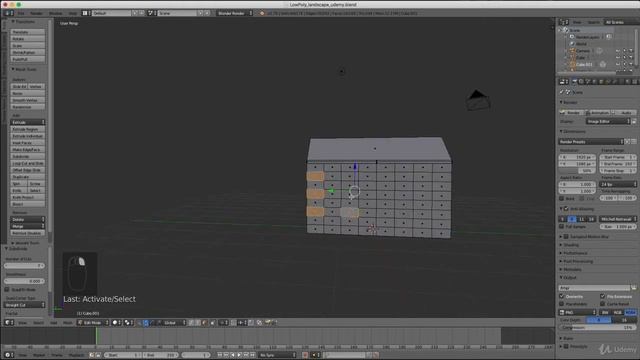This screenshot has width=640, height=360.
Task: Click the play animation button in timeline
Action: [239, 355]
